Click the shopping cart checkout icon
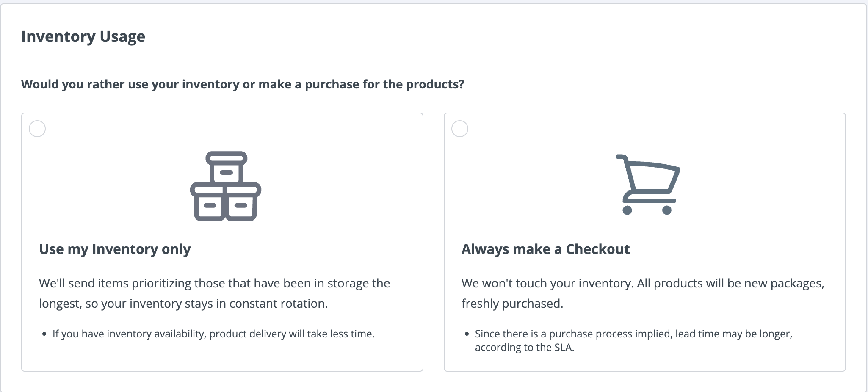This screenshot has height=392, width=868. point(647,185)
